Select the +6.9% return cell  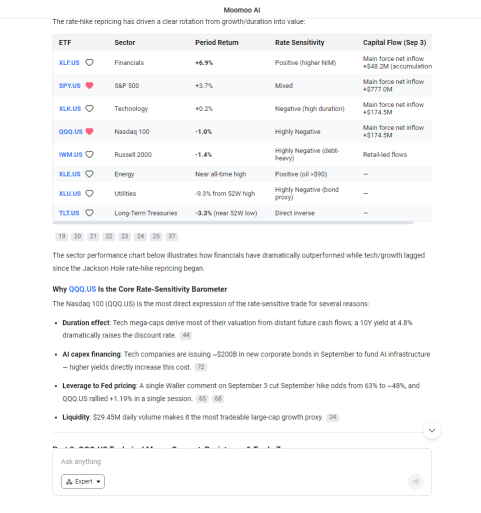coord(204,63)
